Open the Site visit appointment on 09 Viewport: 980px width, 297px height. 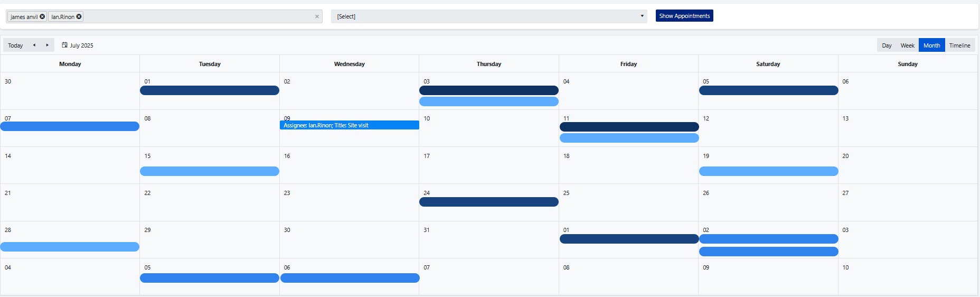tap(349, 125)
